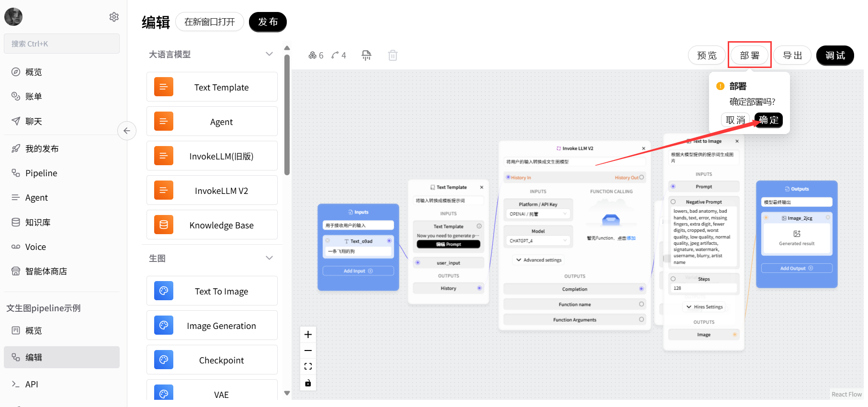Open 知识库 in the left sidebar
The image size is (868, 407).
(37, 222)
